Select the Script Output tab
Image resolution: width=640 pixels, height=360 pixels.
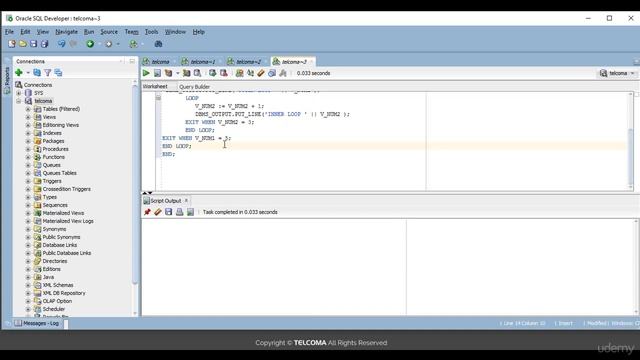point(166,201)
